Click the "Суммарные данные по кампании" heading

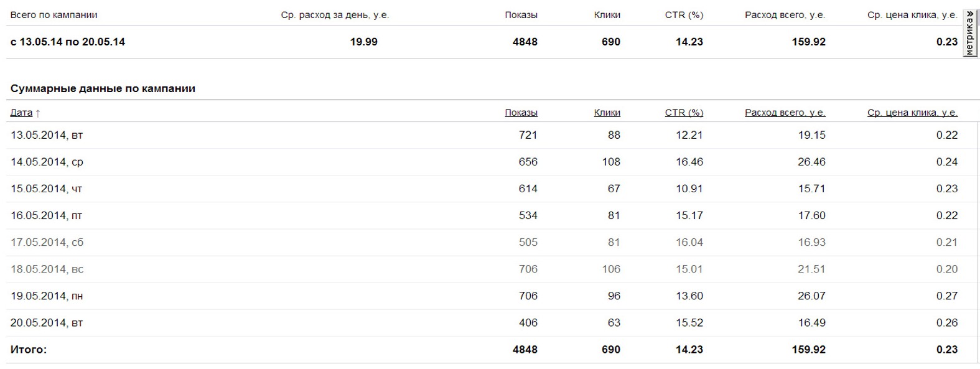103,88
